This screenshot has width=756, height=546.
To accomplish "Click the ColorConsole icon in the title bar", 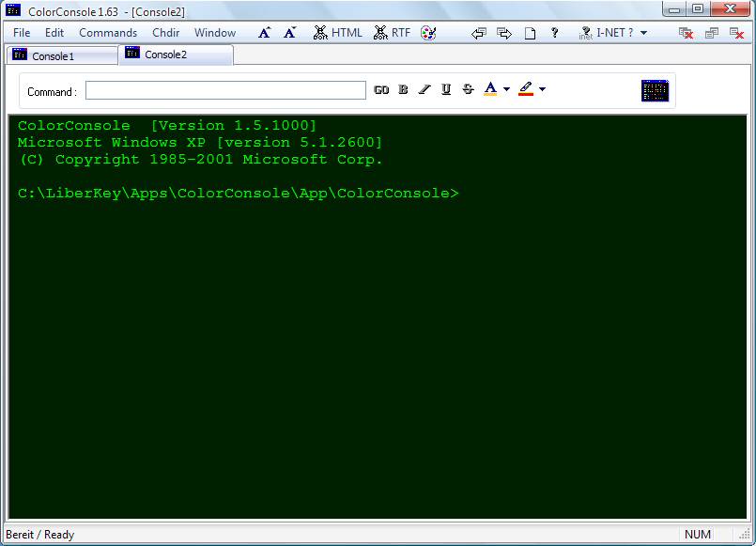I will 13,10.
